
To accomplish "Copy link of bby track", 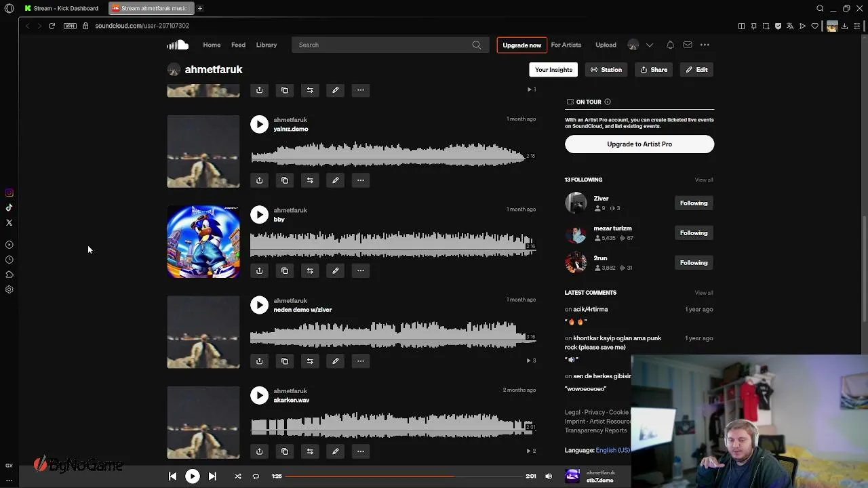I will point(285,270).
